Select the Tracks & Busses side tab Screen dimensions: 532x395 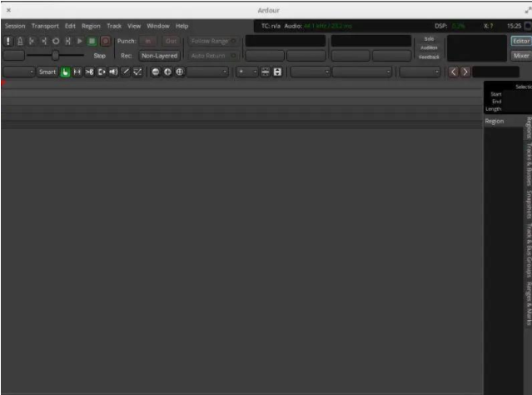coord(529,164)
